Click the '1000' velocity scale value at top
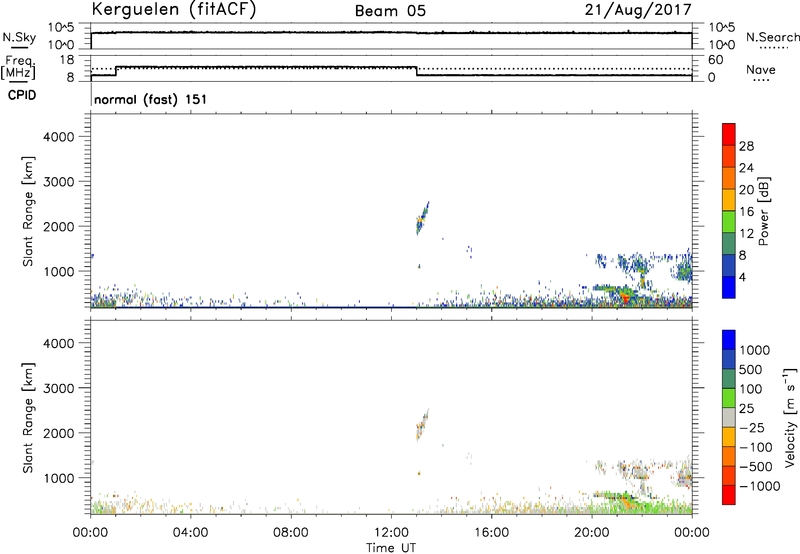This screenshot has width=800, height=554. coord(754,350)
